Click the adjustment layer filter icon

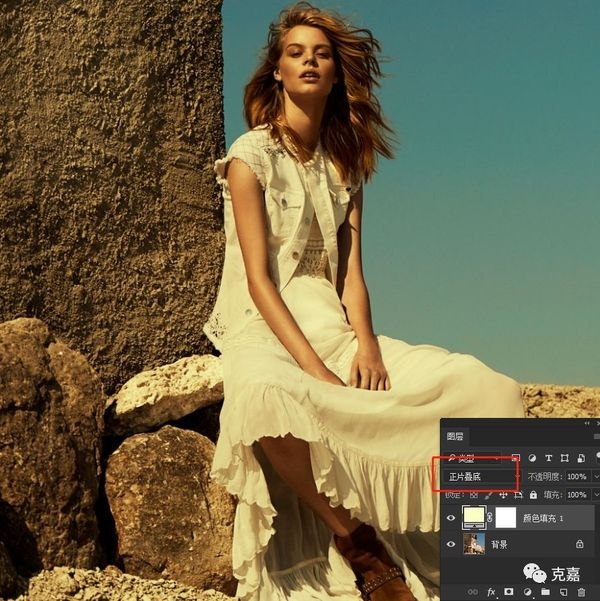pos(531,458)
